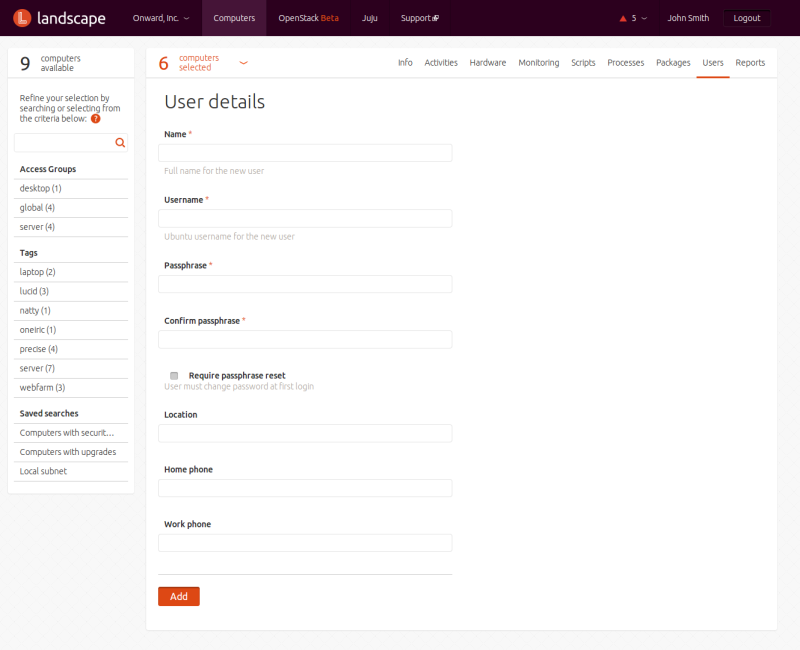This screenshot has width=800, height=650.
Task: Open the Juju menu item
Action: click(369, 18)
